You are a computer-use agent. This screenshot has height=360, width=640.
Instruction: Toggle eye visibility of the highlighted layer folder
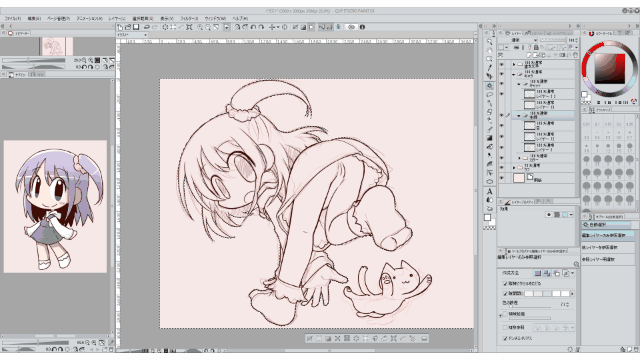click(501, 115)
